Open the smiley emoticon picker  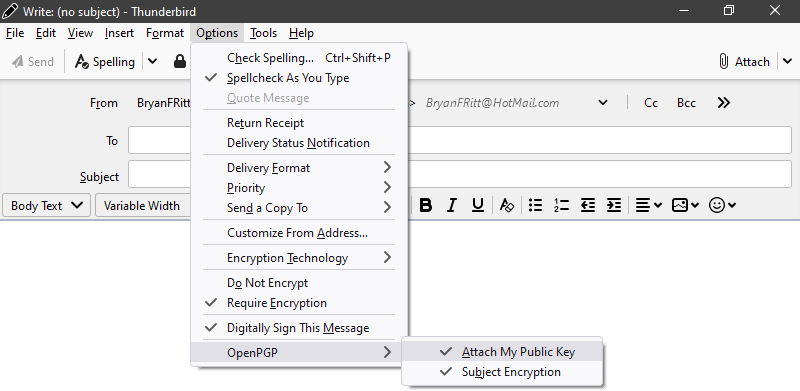[x=722, y=205]
